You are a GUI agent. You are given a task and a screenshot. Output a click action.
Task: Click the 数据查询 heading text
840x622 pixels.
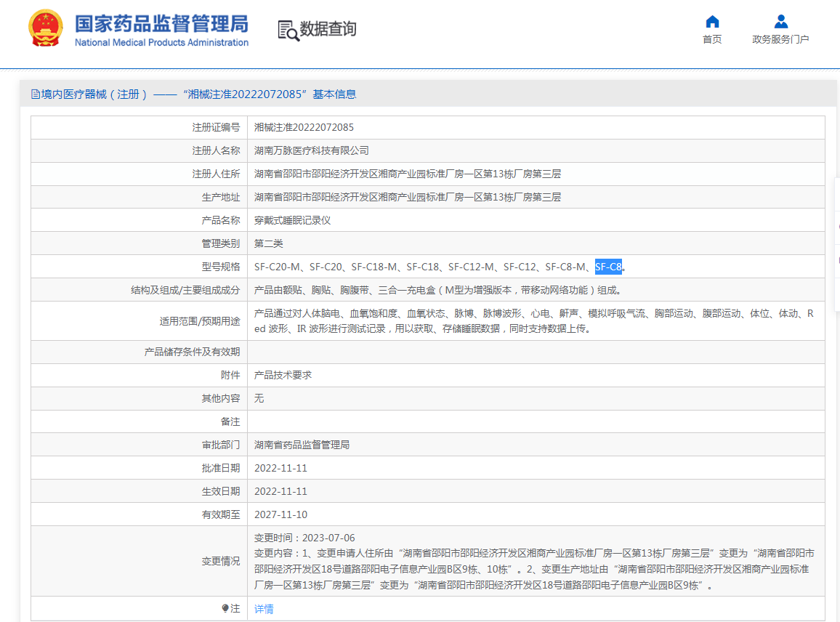328,29
